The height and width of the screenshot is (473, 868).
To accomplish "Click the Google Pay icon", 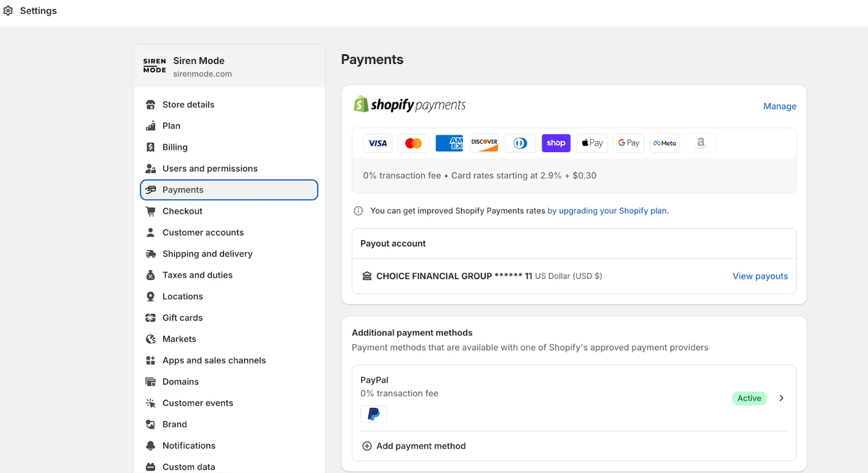I will 629,143.
